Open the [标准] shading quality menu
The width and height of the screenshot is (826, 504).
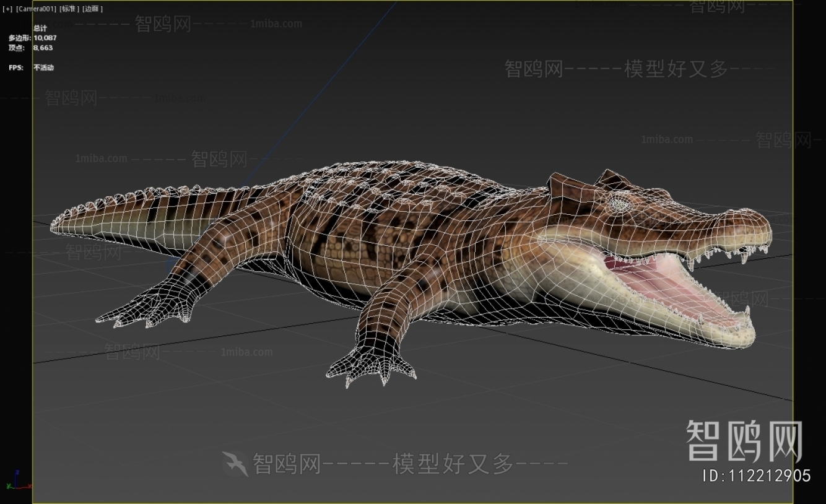[68, 9]
